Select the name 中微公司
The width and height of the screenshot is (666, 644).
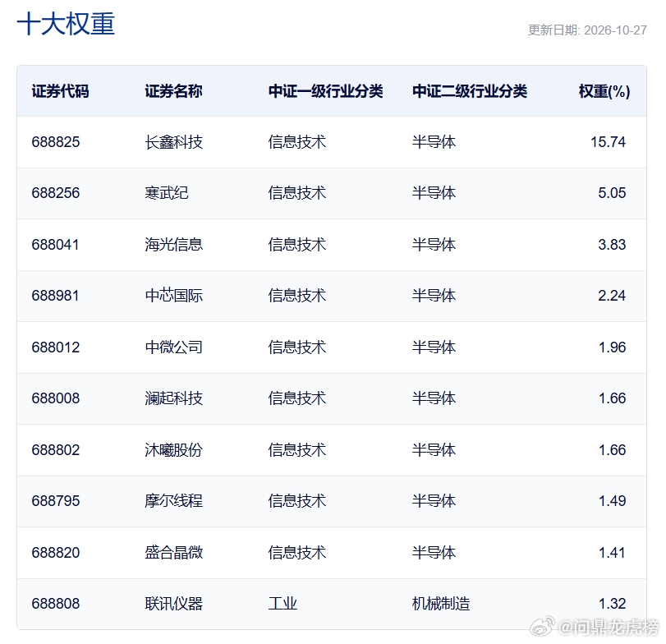tap(174, 347)
